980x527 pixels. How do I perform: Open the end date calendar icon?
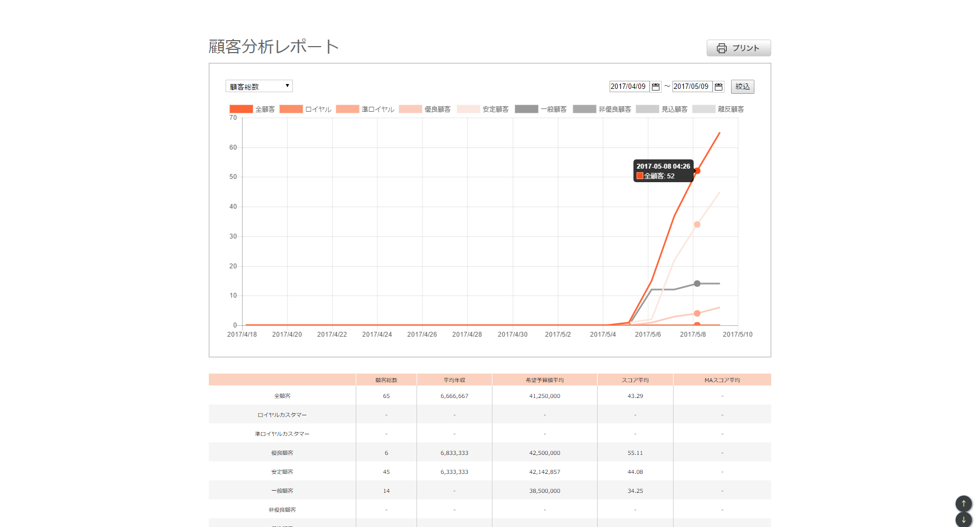(x=719, y=87)
